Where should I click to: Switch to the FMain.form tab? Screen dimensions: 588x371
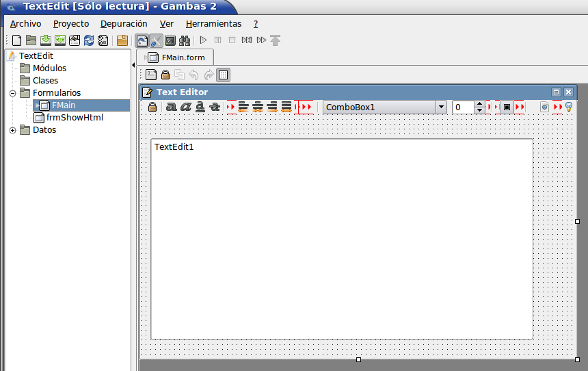(x=176, y=57)
